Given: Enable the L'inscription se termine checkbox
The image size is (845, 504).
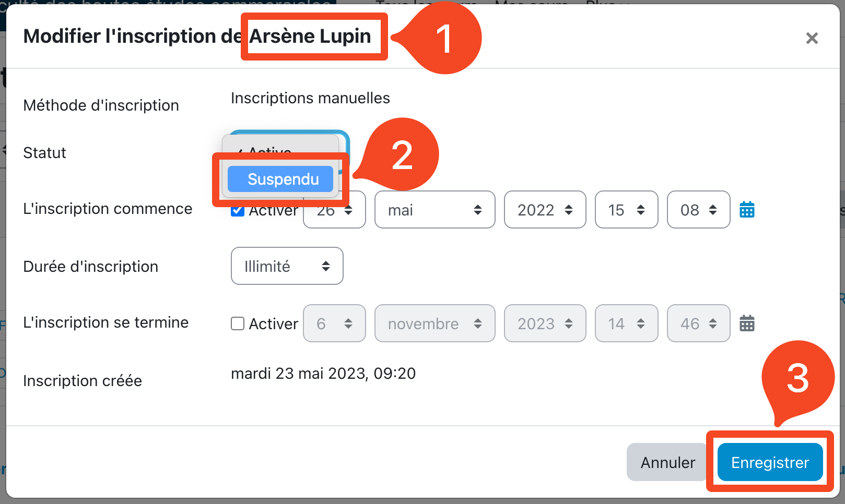Looking at the screenshot, I should click(238, 323).
